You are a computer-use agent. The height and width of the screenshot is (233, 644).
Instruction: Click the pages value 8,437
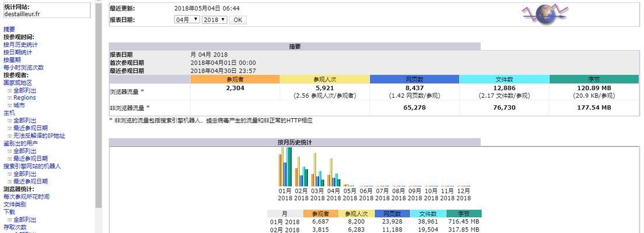pos(414,88)
